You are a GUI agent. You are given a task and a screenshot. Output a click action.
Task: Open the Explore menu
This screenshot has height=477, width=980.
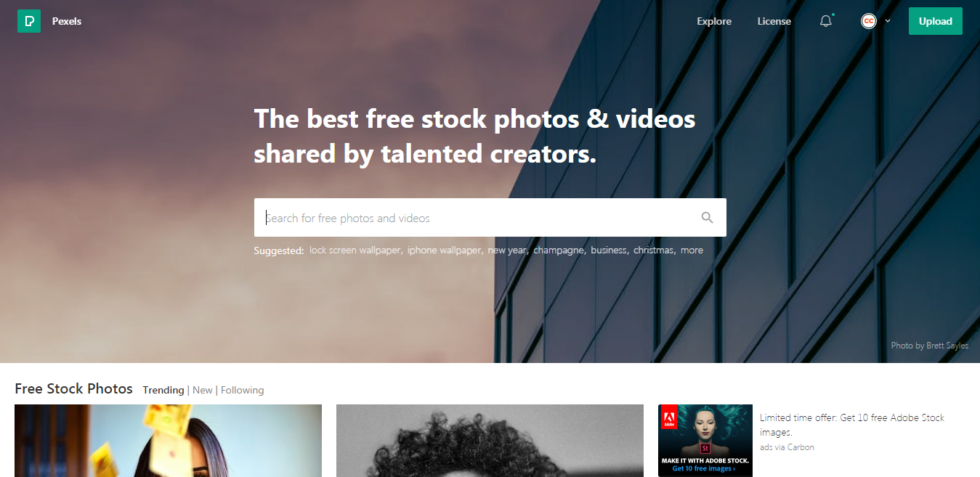pos(714,21)
